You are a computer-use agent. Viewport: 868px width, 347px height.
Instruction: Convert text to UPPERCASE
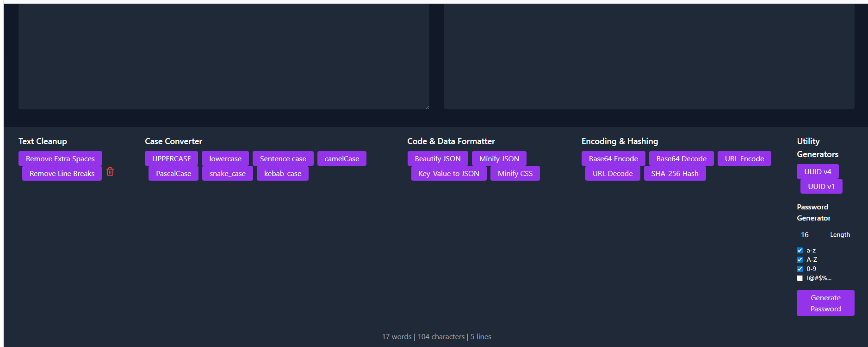(x=172, y=158)
